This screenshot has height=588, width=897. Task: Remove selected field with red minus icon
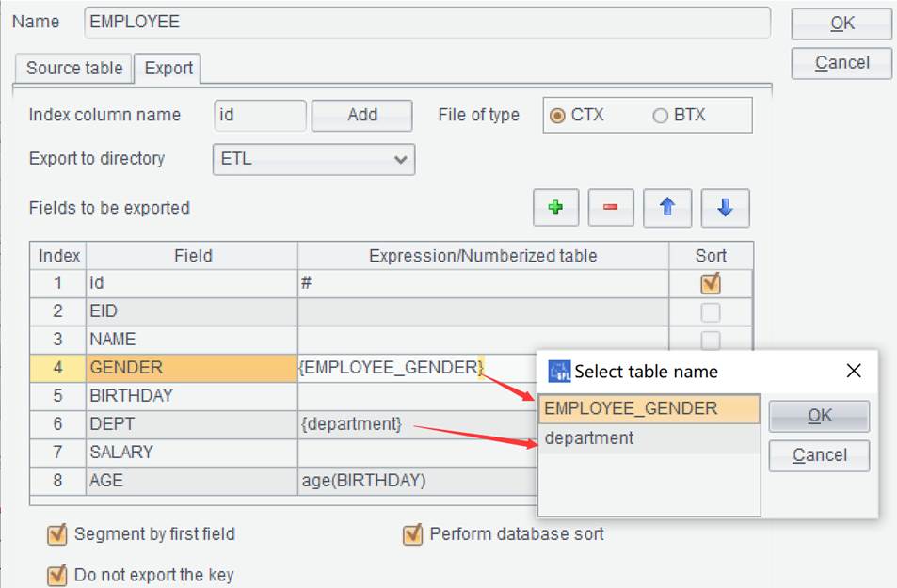(611, 208)
